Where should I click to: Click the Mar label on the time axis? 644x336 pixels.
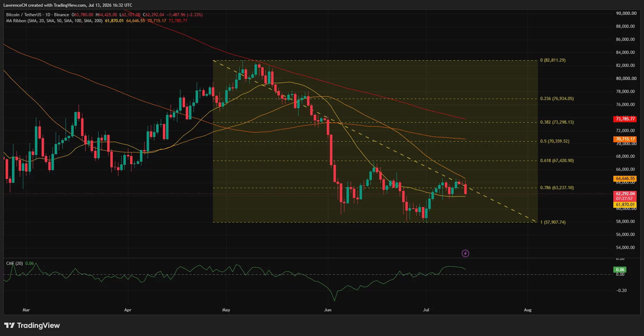coord(26,310)
